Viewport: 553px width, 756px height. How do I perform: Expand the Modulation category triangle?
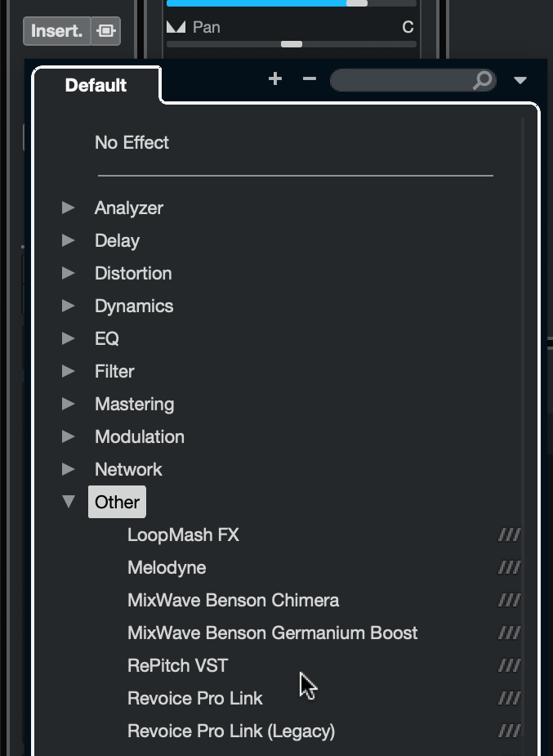click(69, 436)
